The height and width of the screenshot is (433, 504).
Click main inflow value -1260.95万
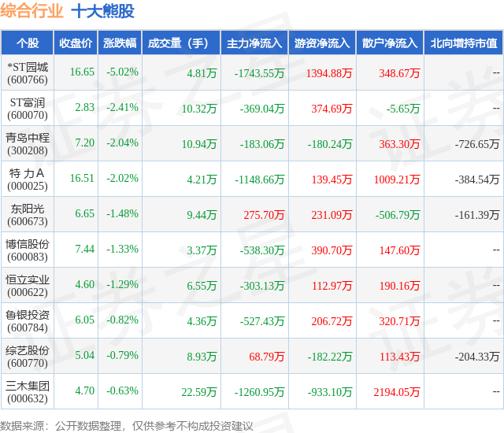259,392
